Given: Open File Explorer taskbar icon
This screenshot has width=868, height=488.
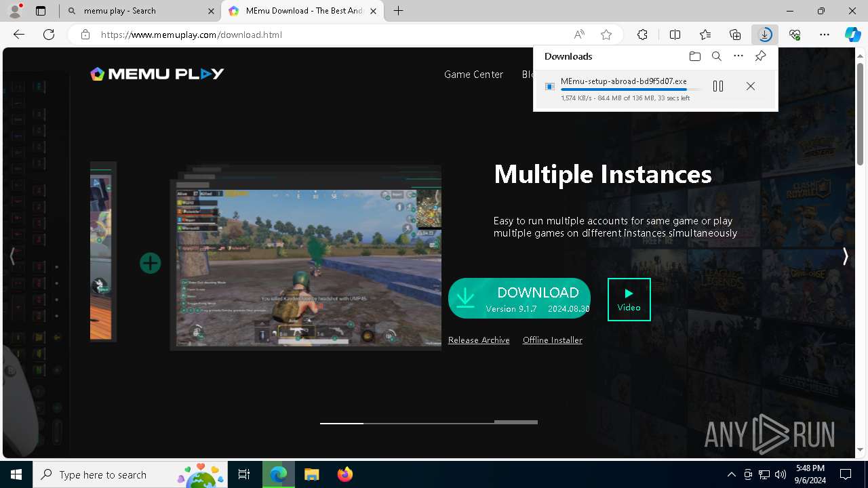Looking at the screenshot, I should pyautogui.click(x=311, y=474).
